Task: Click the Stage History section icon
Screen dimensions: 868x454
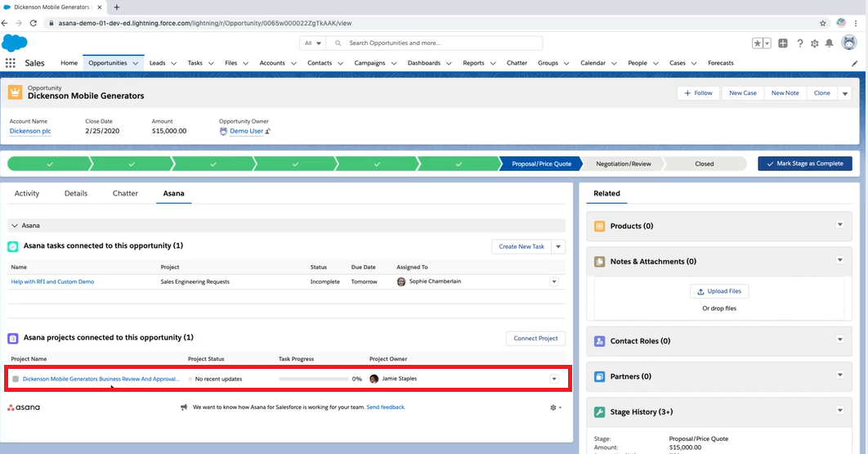Action: tap(600, 412)
